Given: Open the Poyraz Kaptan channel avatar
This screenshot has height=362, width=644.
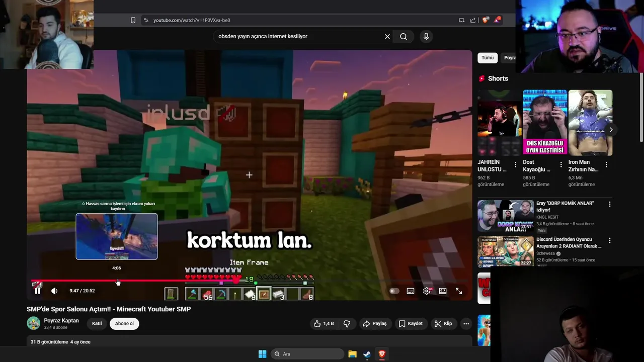Looking at the screenshot, I should click(x=34, y=323).
